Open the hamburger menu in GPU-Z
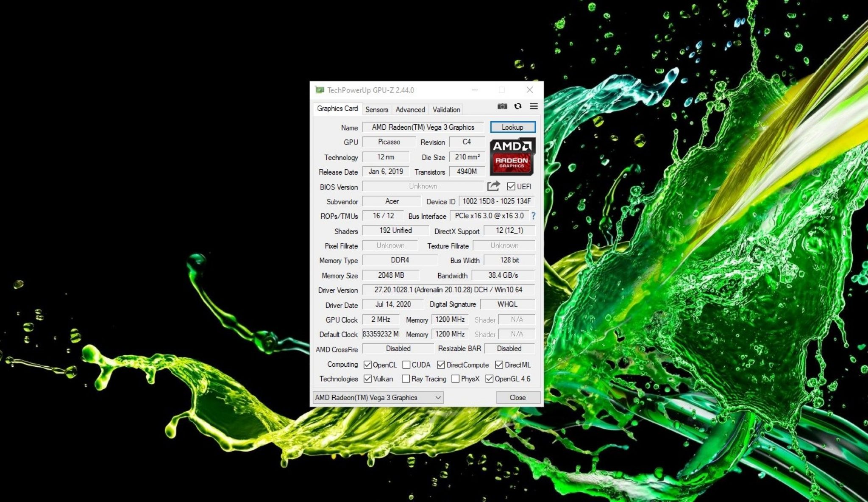 coord(534,106)
